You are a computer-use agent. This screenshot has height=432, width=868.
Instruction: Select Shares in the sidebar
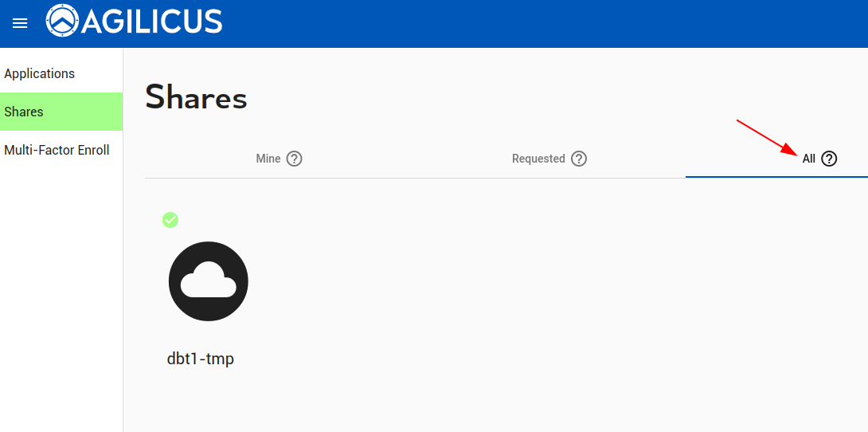24,112
